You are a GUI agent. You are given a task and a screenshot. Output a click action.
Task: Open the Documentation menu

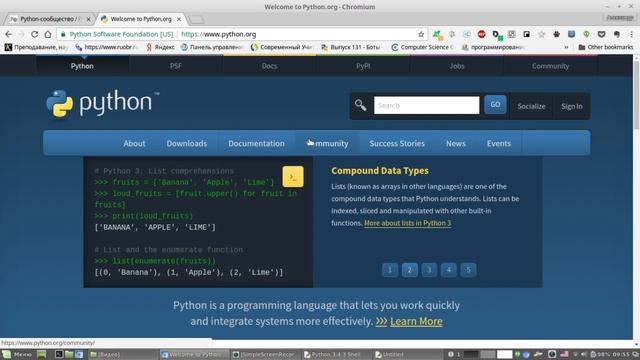256,143
